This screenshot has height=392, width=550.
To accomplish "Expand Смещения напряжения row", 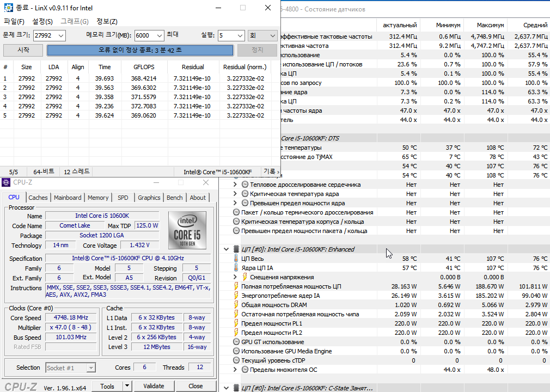I will (x=235, y=277).
